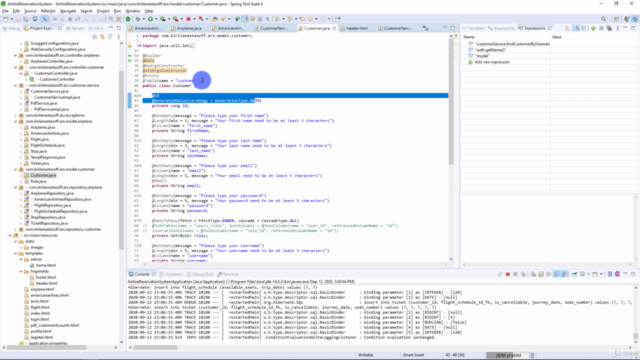This screenshot has height=360, width=640.
Task: Toggle Skip All Breakpoints icon in toolbar
Action: pos(45,19)
